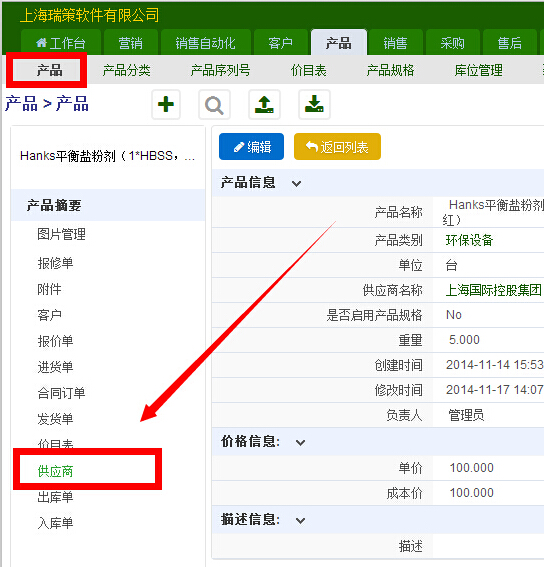544x567 pixels.
Task: Click the download export icon
Action: (314, 105)
